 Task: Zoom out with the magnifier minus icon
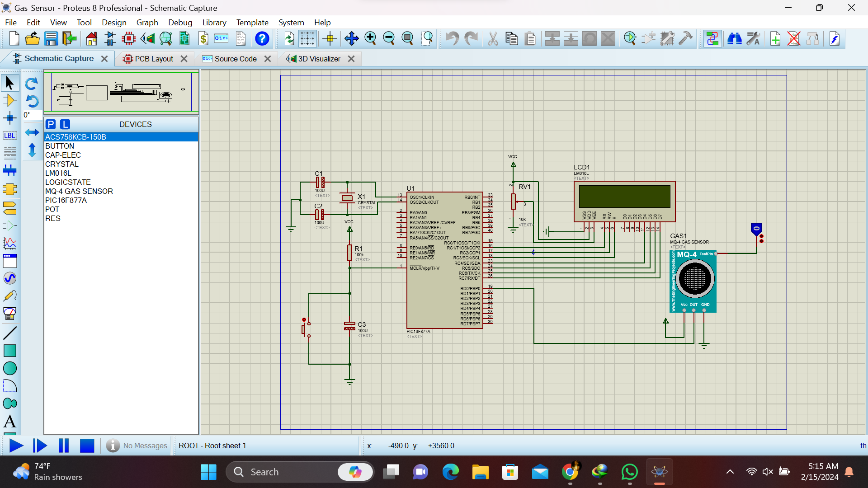tap(389, 39)
